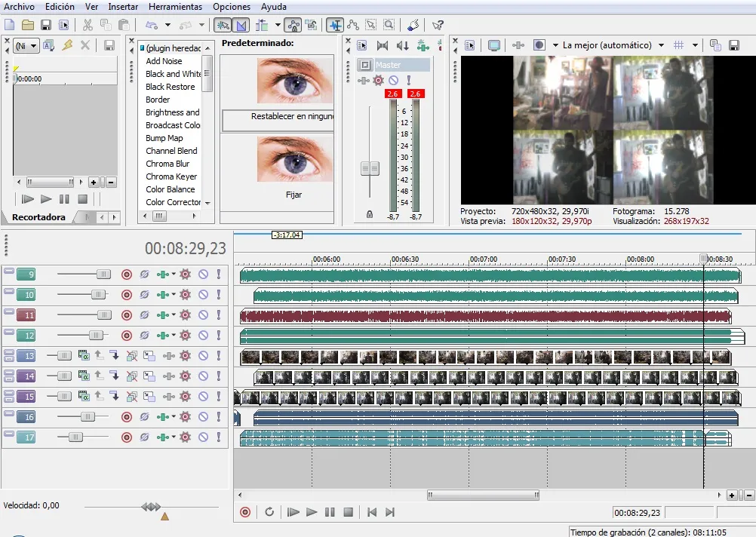Image resolution: width=756 pixels, height=537 pixels.
Task: Solo track 16
Action: (x=219, y=416)
